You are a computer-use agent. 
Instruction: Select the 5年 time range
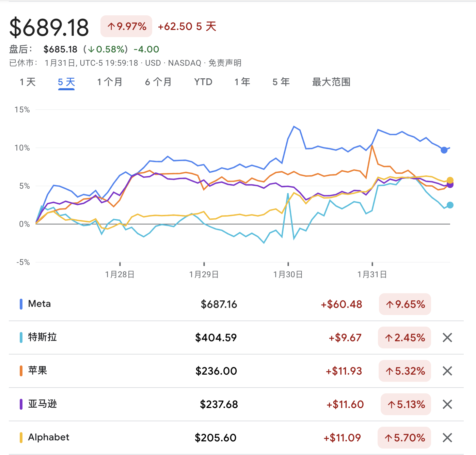[281, 82]
